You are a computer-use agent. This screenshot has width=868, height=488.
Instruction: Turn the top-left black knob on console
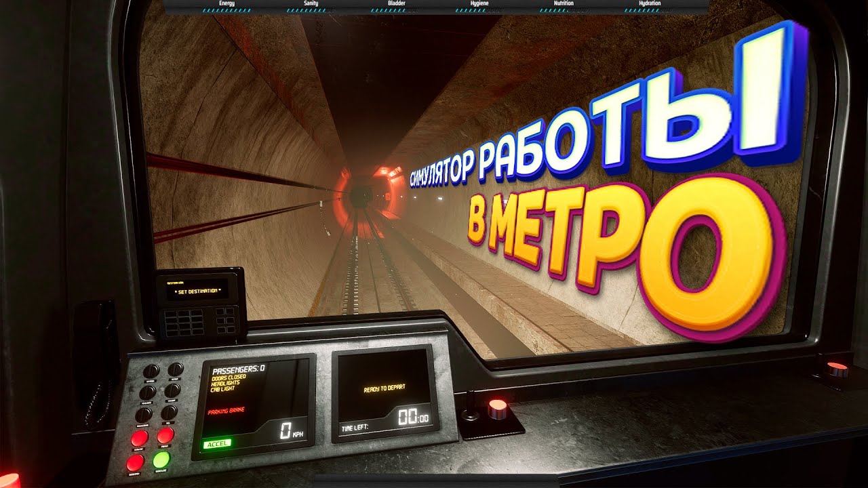coord(151,371)
